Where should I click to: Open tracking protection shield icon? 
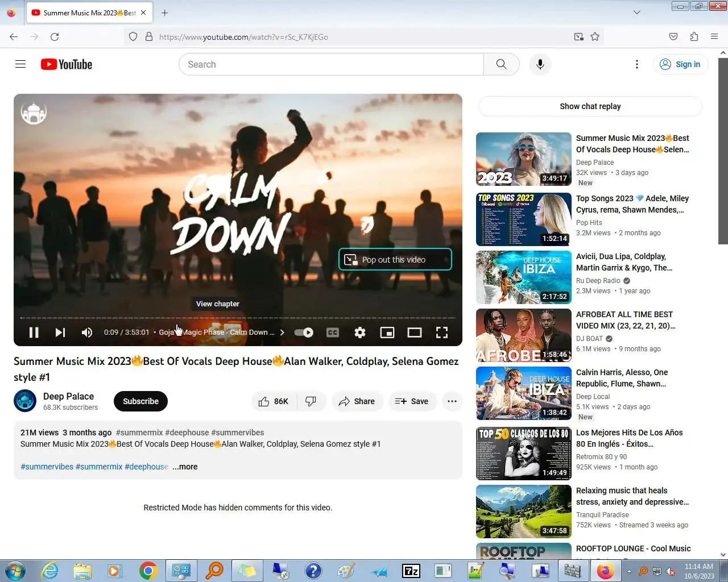pos(133,37)
